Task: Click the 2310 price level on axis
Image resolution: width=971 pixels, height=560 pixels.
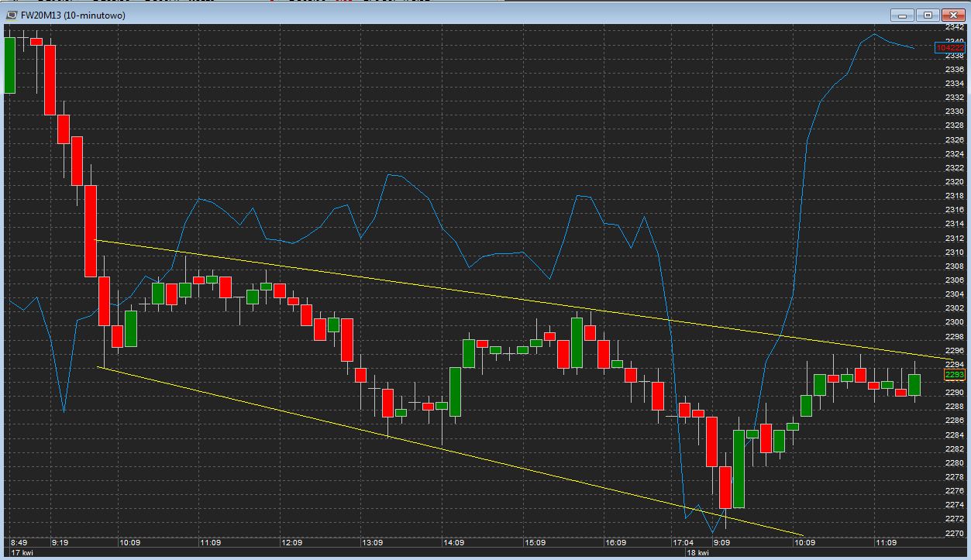Action: coord(954,253)
